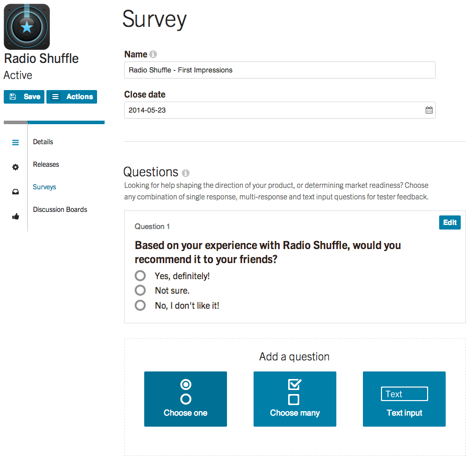
Task: Click the Radio Shuffle app icon
Action: [x=27, y=27]
